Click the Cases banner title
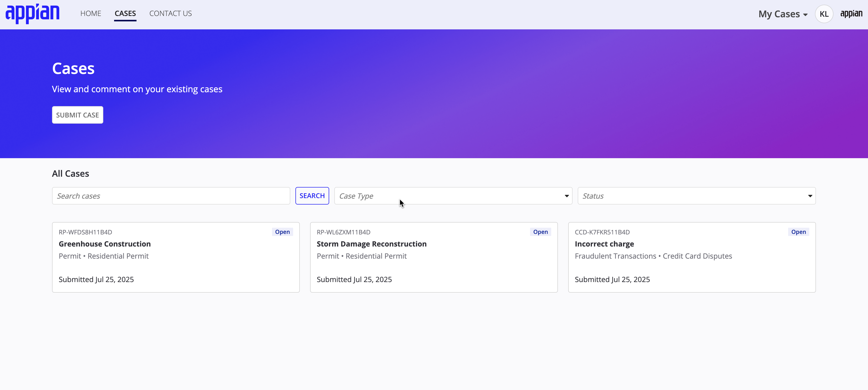The width and height of the screenshot is (868, 390). point(73,69)
